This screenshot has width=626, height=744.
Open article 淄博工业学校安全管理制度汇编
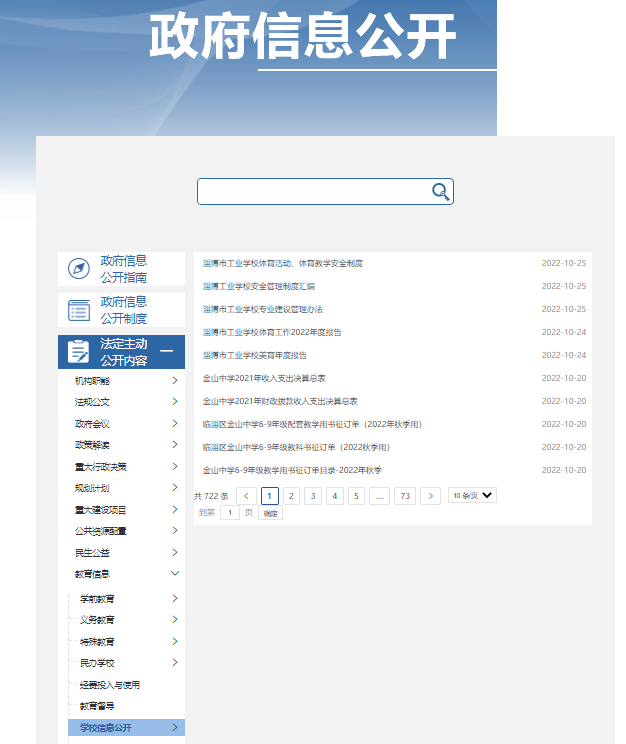point(259,287)
